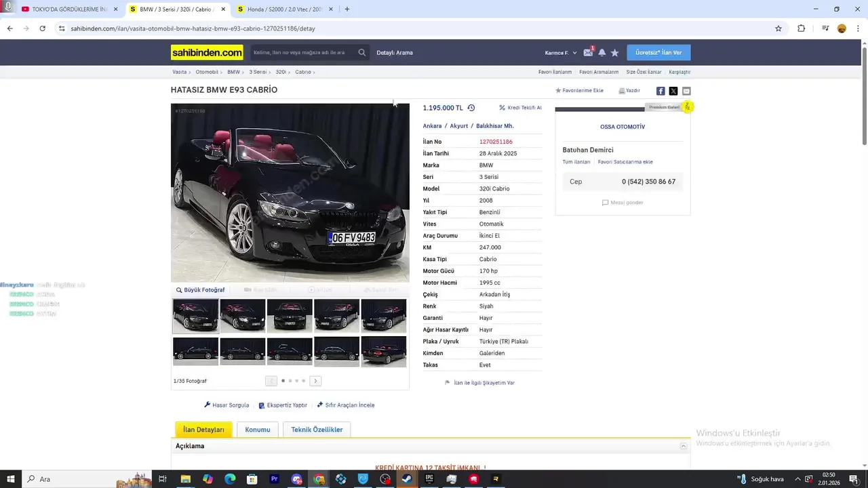Click the Ankara location link
The height and width of the screenshot is (488, 868).
[x=432, y=126]
